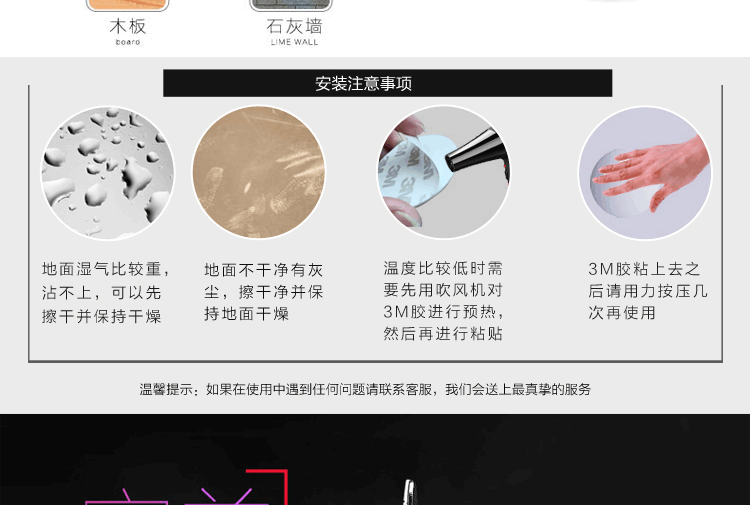Click the 地面不干净有灰尘 instruction text

pyautogui.click(x=264, y=292)
